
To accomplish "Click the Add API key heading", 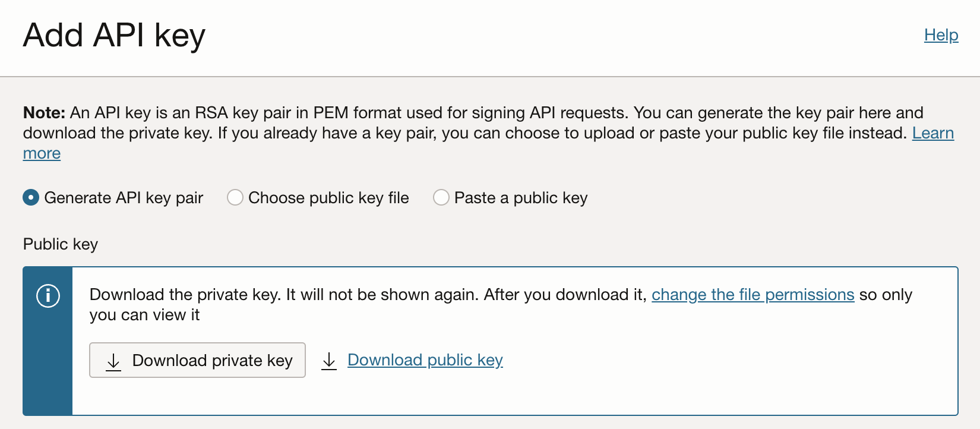I will [114, 35].
